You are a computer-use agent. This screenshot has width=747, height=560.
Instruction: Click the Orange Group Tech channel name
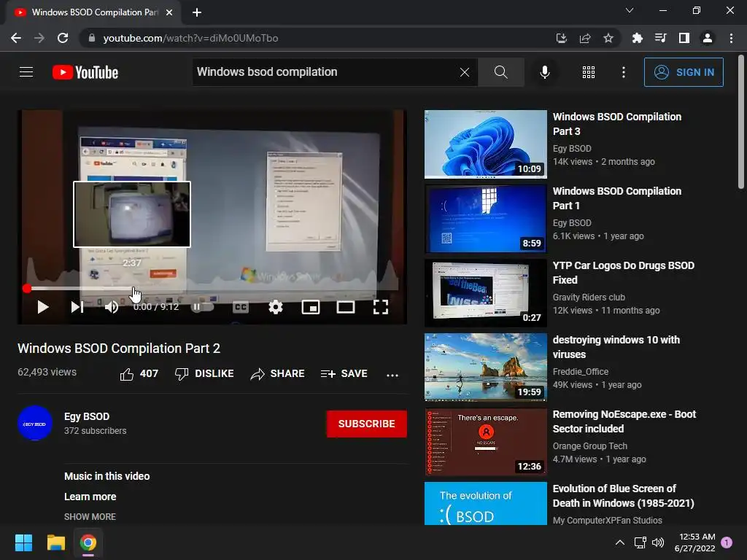coord(589,446)
